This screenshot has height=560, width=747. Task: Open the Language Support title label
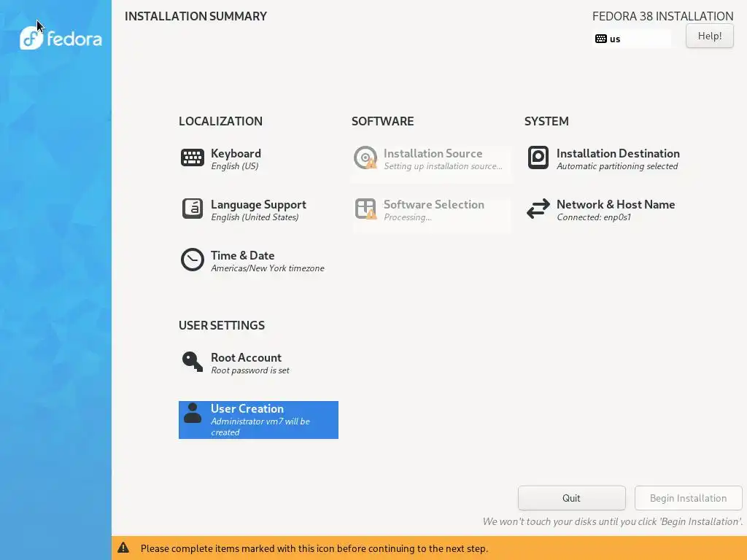pos(258,204)
